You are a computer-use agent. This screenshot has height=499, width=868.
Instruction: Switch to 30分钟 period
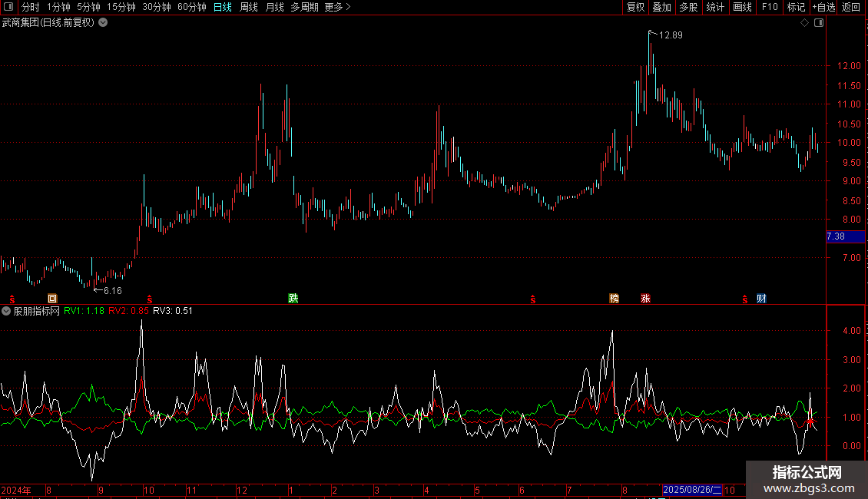tap(157, 7)
